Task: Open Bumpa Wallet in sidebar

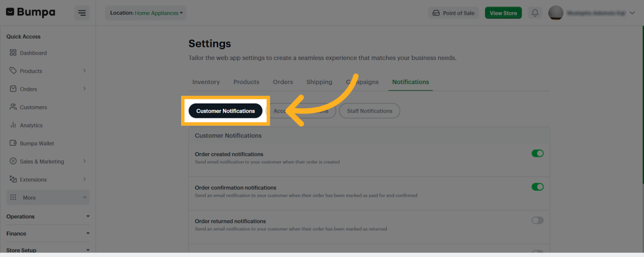Action: 37,143
